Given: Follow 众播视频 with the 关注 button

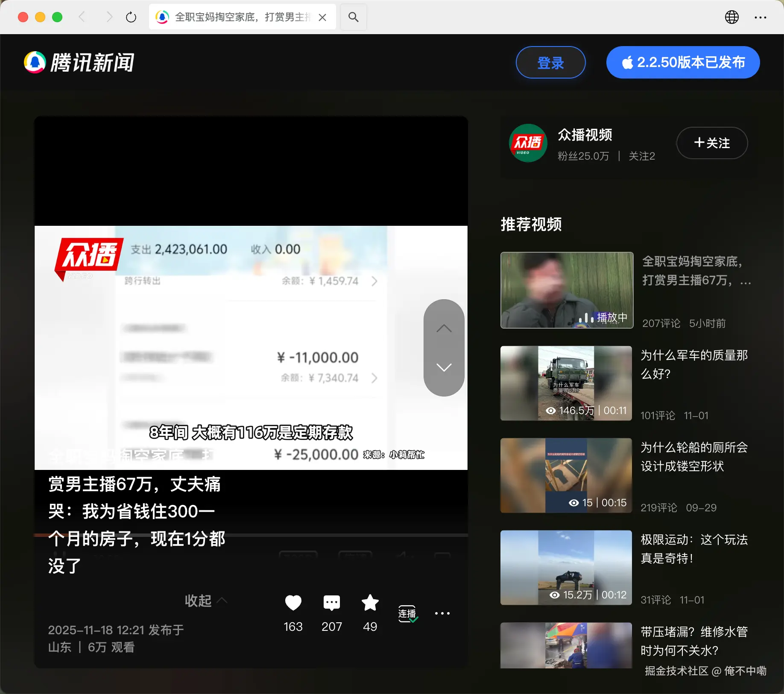Looking at the screenshot, I should [x=711, y=143].
